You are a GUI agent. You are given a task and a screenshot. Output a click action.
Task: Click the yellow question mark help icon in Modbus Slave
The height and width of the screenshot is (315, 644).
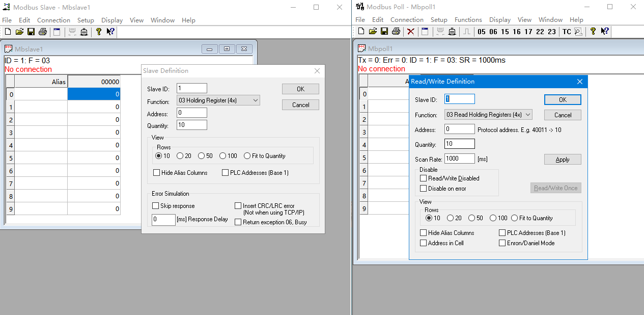pyautogui.click(x=99, y=32)
